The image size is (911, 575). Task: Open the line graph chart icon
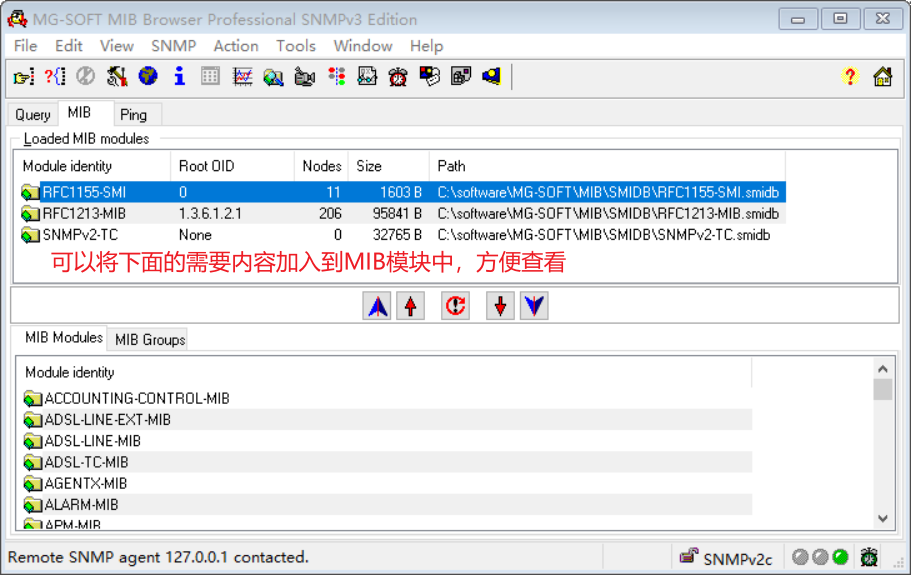[242, 76]
